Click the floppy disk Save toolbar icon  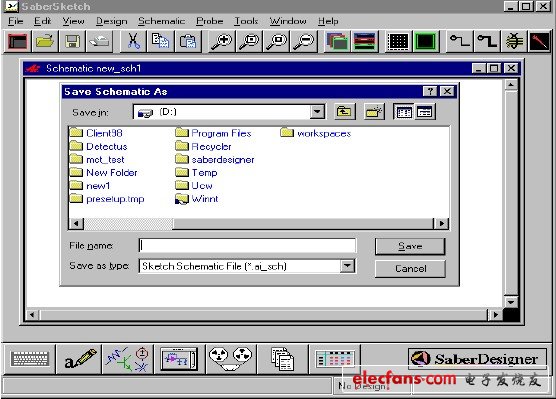(72, 41)
